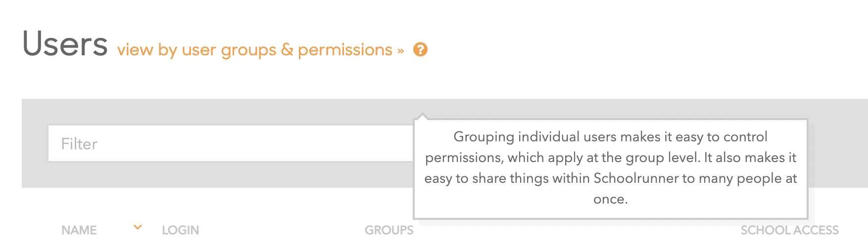The image size is (868, 248).
Task: Click the tooltip's first line about grouping users
Action: 610,137
